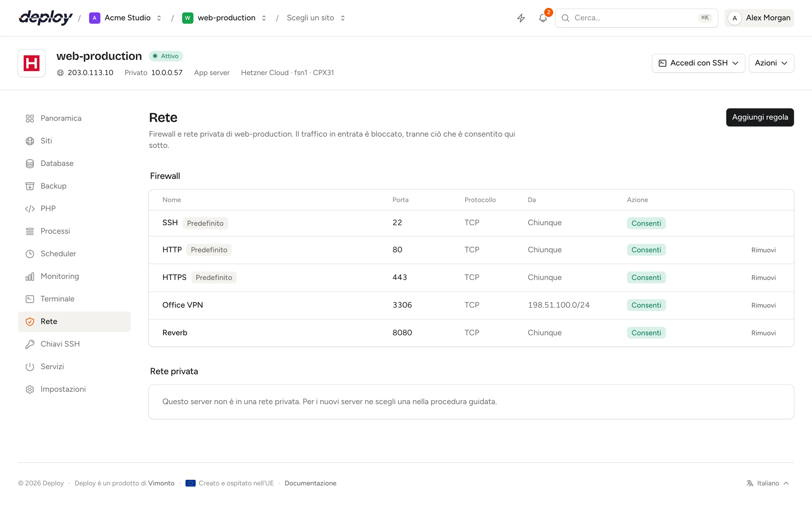The image size is (812, 508).
Task: Open the Vimonto link in footer
Action: click(161, 483)
